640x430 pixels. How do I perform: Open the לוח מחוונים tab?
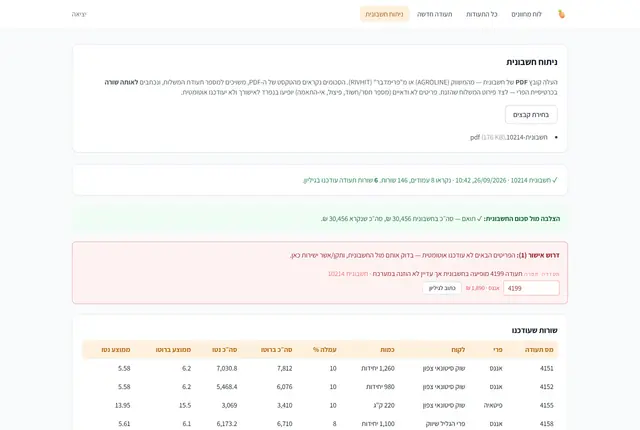[x=527, y=14]
